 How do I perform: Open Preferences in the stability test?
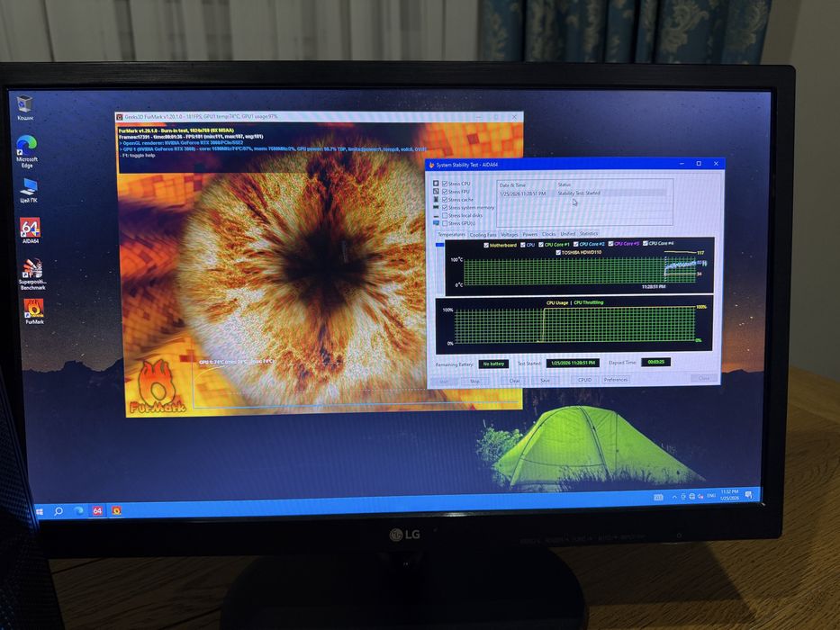(616, 379)
